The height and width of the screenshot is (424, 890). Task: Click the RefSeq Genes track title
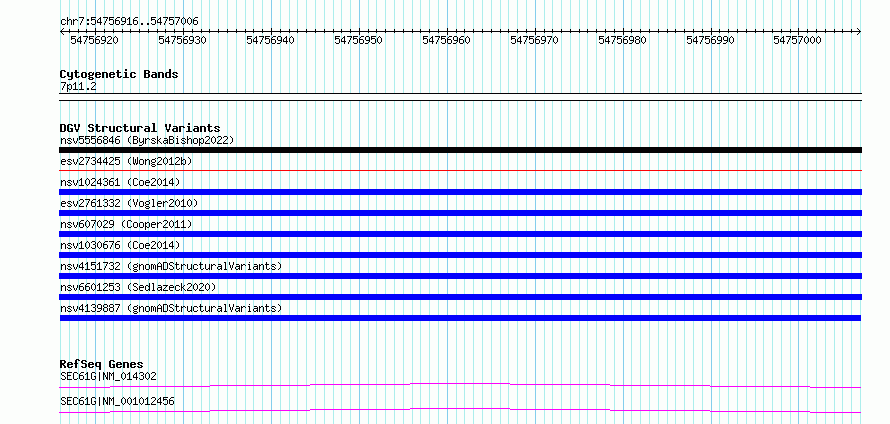point(102,364)
